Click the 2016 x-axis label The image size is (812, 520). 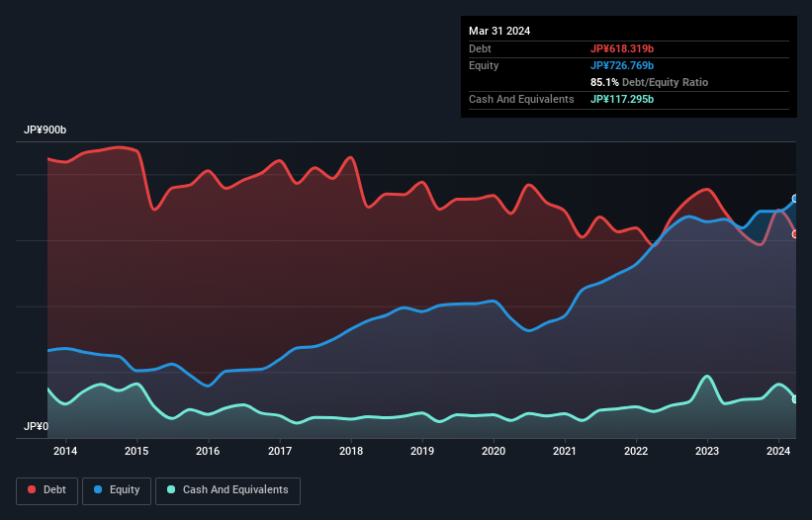point(208,451)
